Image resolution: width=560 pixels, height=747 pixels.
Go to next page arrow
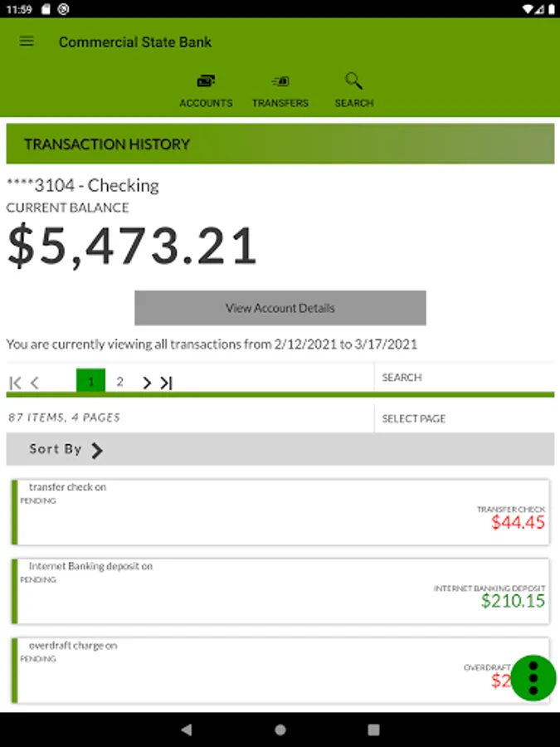[x=147, y=383]
